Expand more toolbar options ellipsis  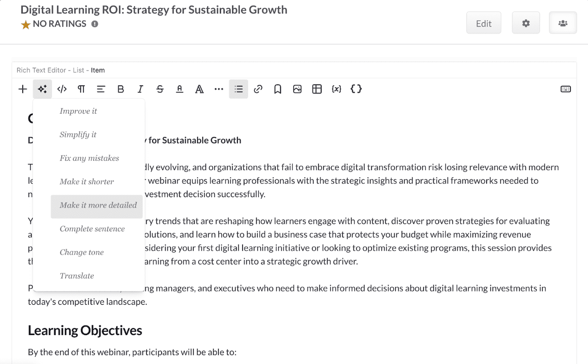tap(219, 89)
